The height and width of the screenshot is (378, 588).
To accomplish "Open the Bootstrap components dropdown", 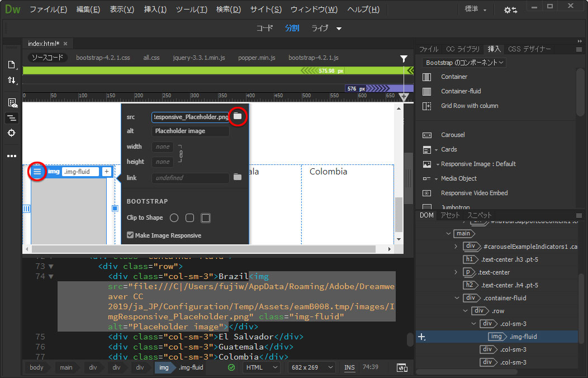I will tap(464, 63).
